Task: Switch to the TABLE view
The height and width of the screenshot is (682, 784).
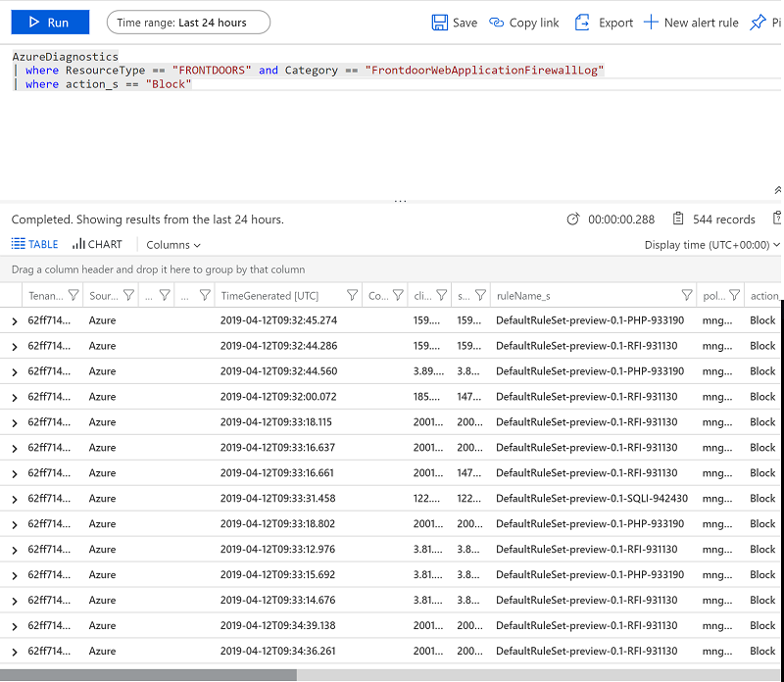Action: tap(34, 244)
